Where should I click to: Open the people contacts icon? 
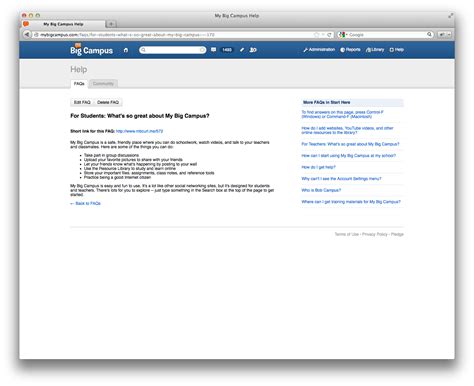(x=253, y=50)
